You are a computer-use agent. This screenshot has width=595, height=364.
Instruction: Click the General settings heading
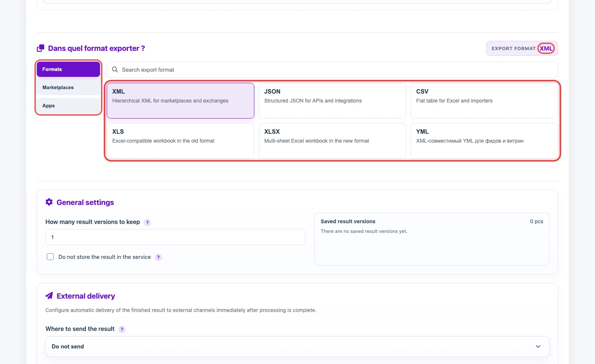point(85,202)
